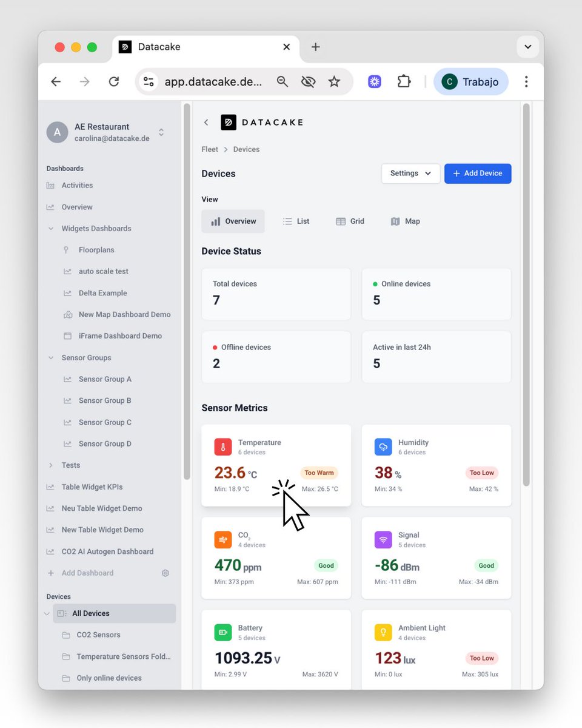The width and height of the screenshot is (582, 728).
Task: Click the Add Device button
Action: pyautogui.click(x=478, y=173)
